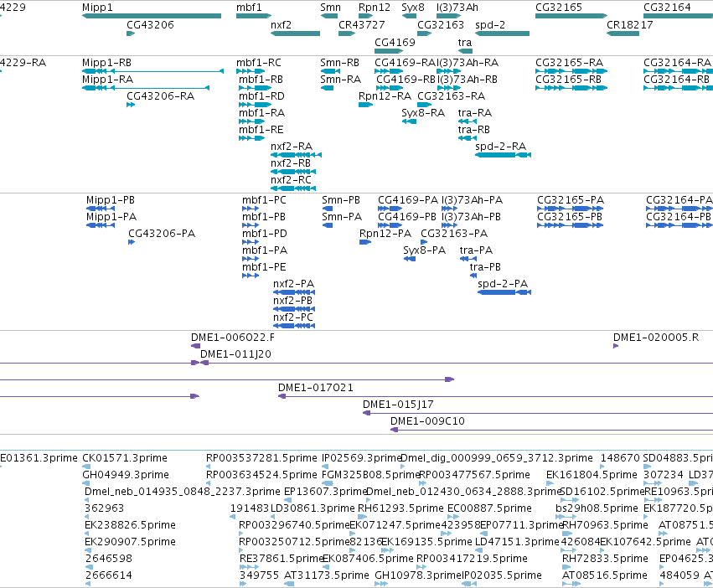Select the nxf2 gene bar
The width and height of the screenshot is (713, 588).
pyautogui.click(x=295, y=34)
